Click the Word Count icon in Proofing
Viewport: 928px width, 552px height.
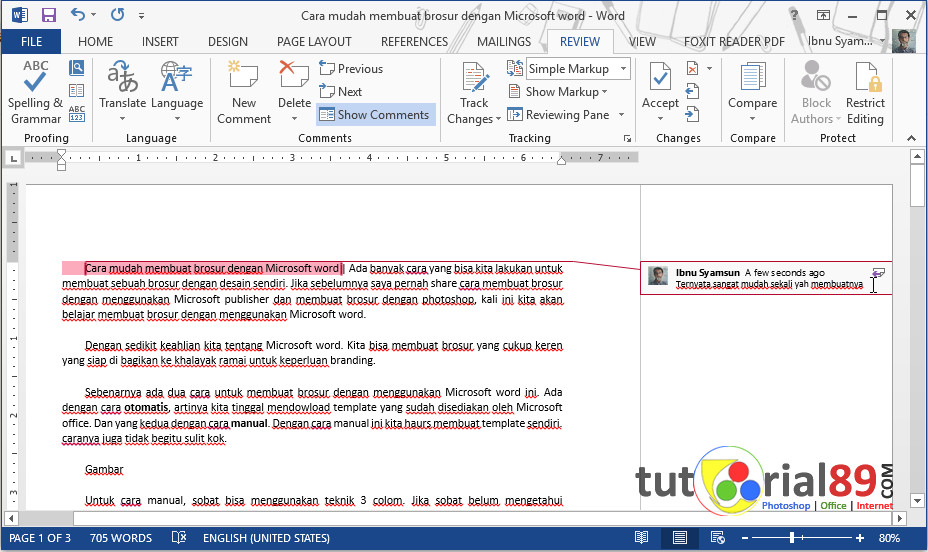(x=77, y=113)
